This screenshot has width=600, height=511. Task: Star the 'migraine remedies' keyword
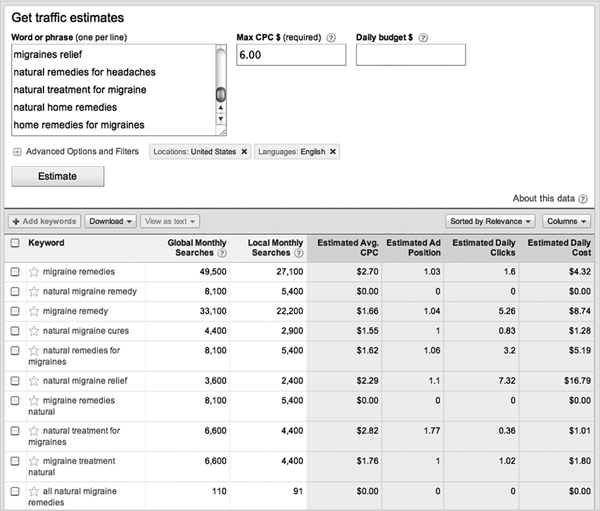tap(34, 272)
